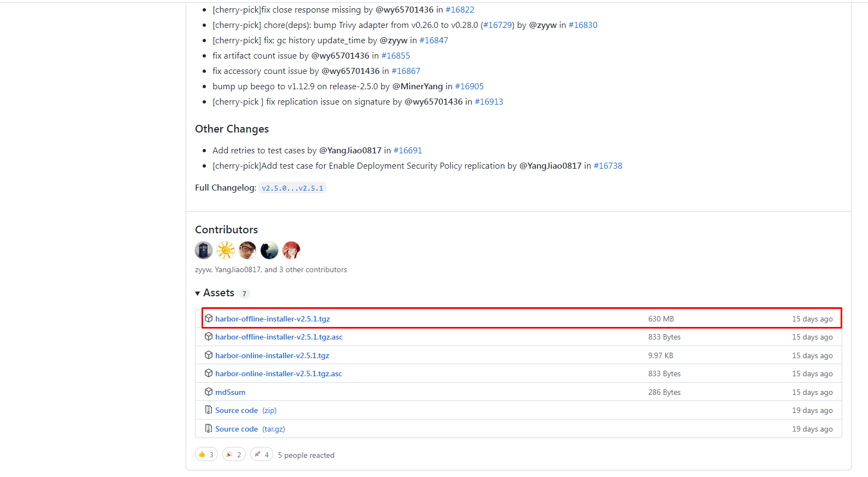The width and height of the screenshot is (868, 477).
Task: Open the red-haired contributor avatar
Action: [291, 250]
